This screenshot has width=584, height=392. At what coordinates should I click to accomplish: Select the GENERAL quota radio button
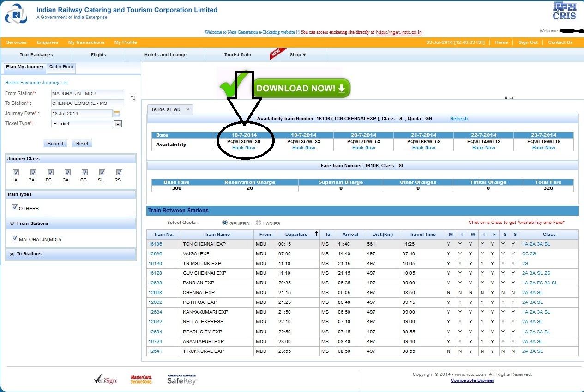[x=225, y=223]
